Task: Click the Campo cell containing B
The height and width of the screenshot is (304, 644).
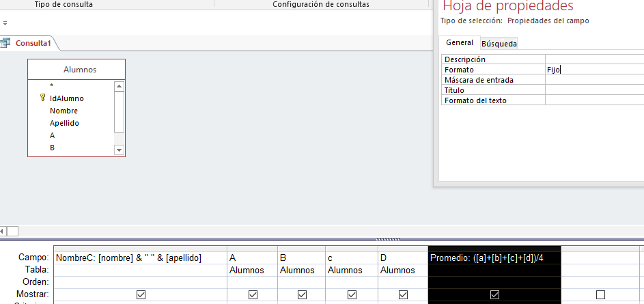Action: click(301, 258)
